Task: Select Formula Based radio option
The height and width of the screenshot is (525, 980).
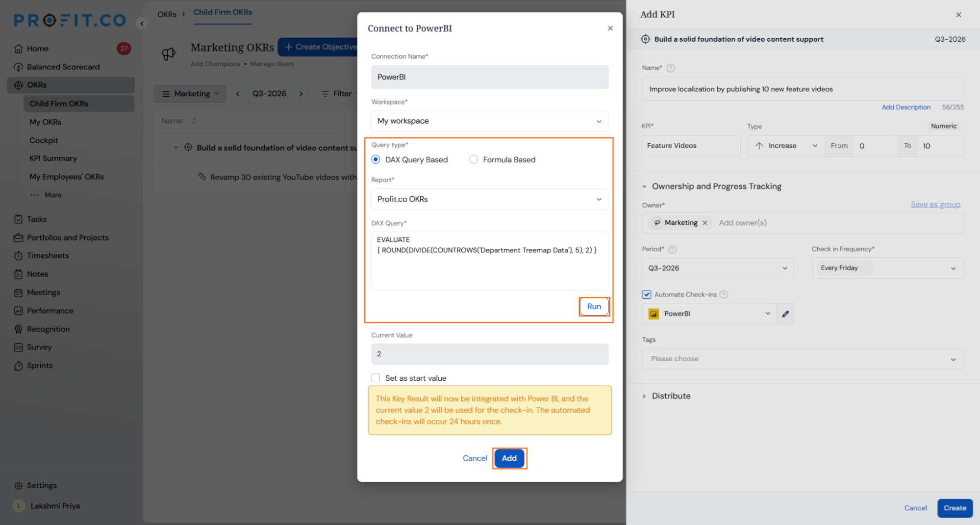Action: pyautogui.click(x=474, y=159)
